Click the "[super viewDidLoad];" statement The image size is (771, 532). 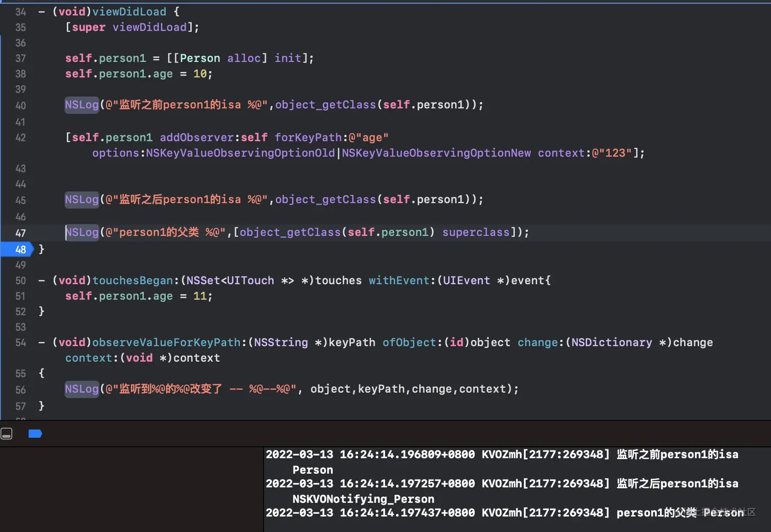(132, 27)
